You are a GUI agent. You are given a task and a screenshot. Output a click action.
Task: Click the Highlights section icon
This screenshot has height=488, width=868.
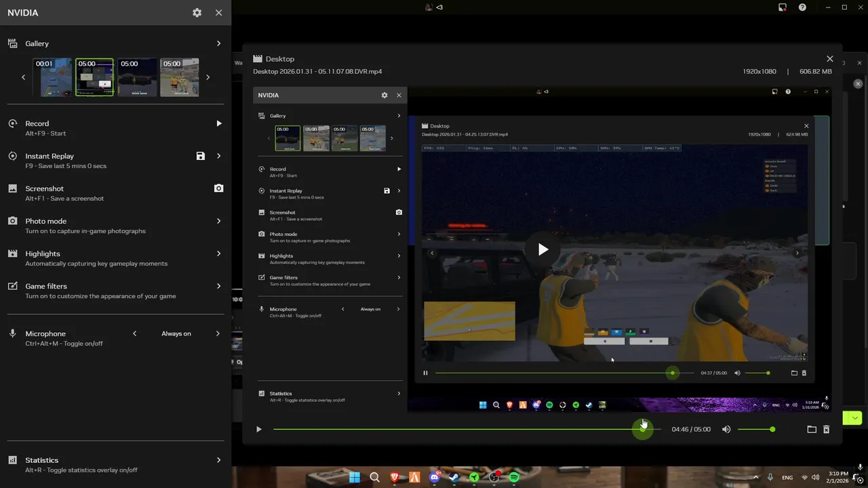(12, 253)
